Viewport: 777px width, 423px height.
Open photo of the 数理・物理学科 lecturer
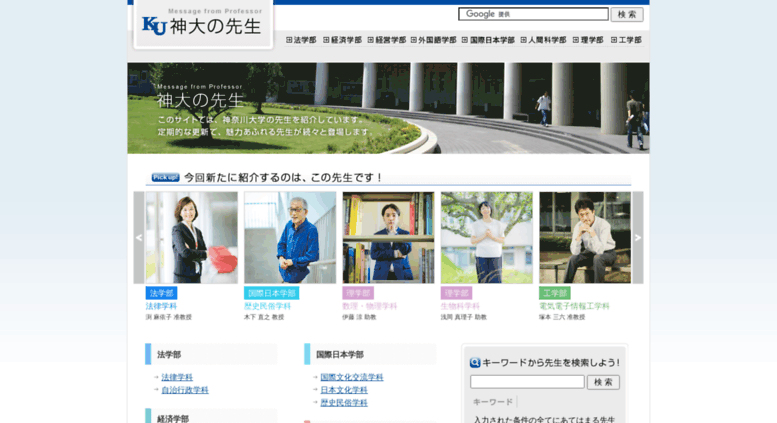click(388, 238)
